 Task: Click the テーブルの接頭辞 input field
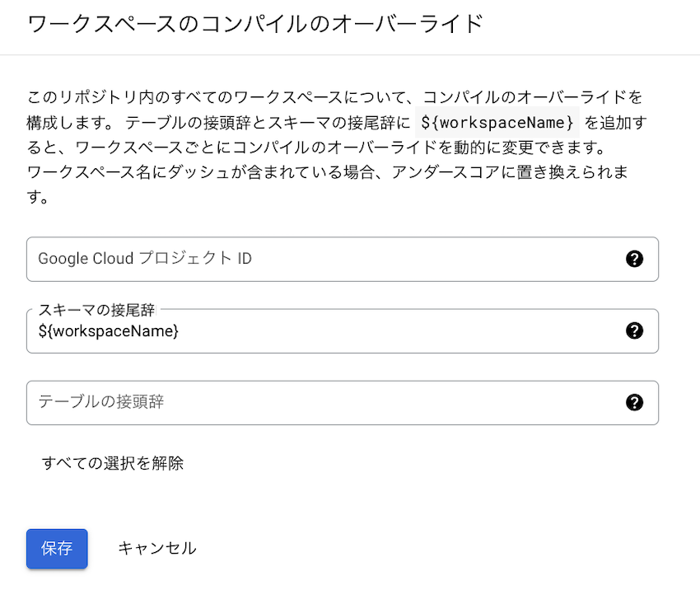247,402
